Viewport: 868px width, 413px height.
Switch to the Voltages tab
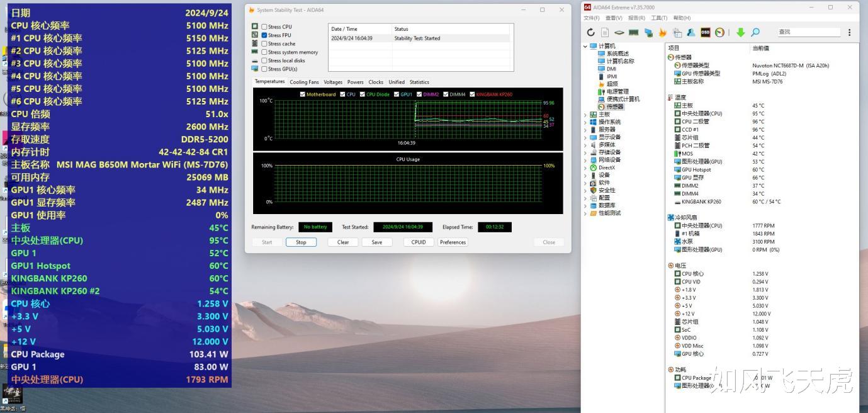333,82
